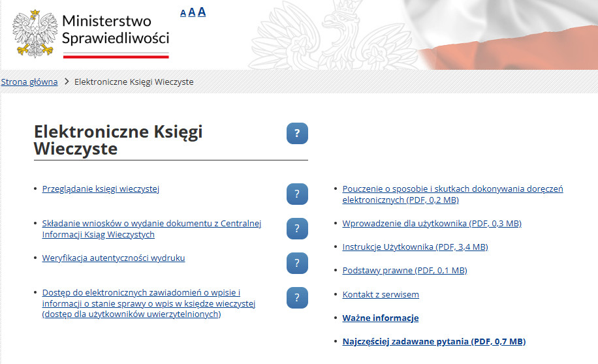Open Instrukcje Użytkownika PDF link
598x364 pixels.
click(x=415, y=247)
